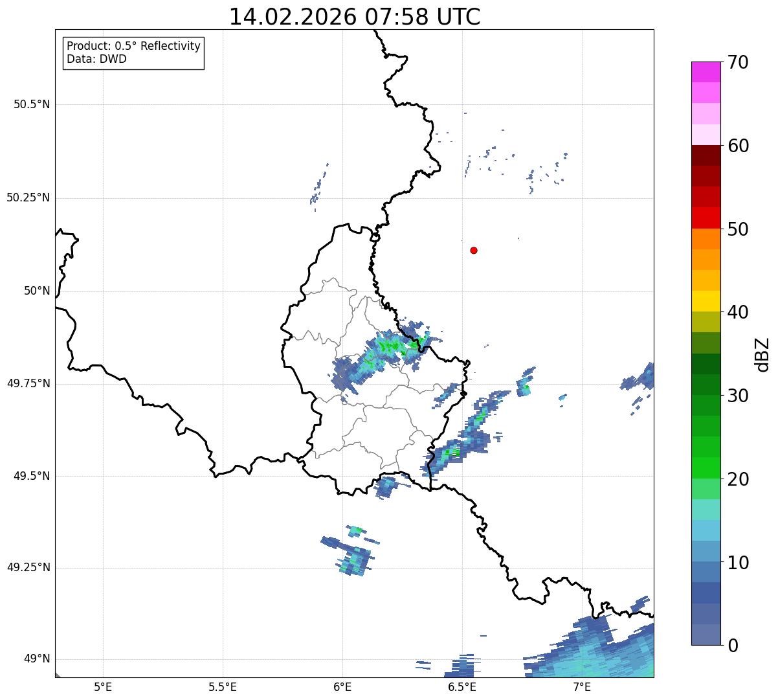The height and width of the screenshot is (700, 778).
Task: Click the dark maroon colorbar swatch below 60
Action: click(x=706, y=155)
